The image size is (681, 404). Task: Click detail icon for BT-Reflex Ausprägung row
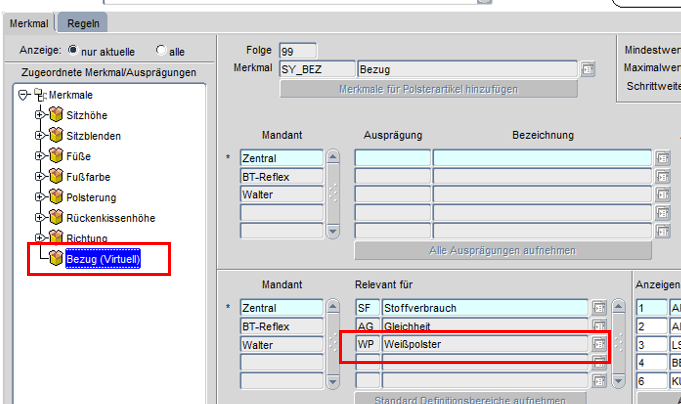tap(662, 176)
